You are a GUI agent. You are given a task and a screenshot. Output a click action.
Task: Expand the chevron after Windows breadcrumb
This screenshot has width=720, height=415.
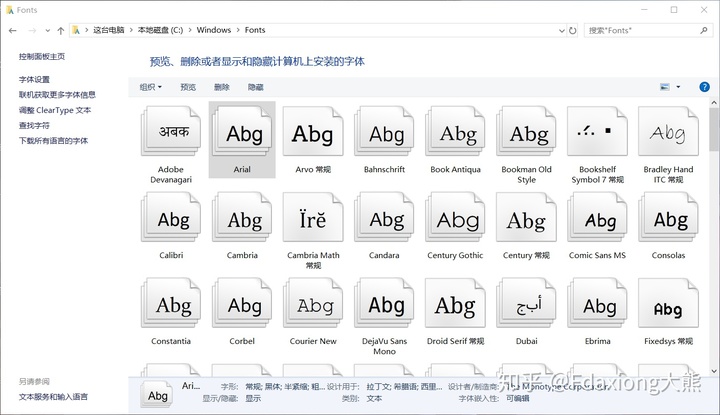238,30
